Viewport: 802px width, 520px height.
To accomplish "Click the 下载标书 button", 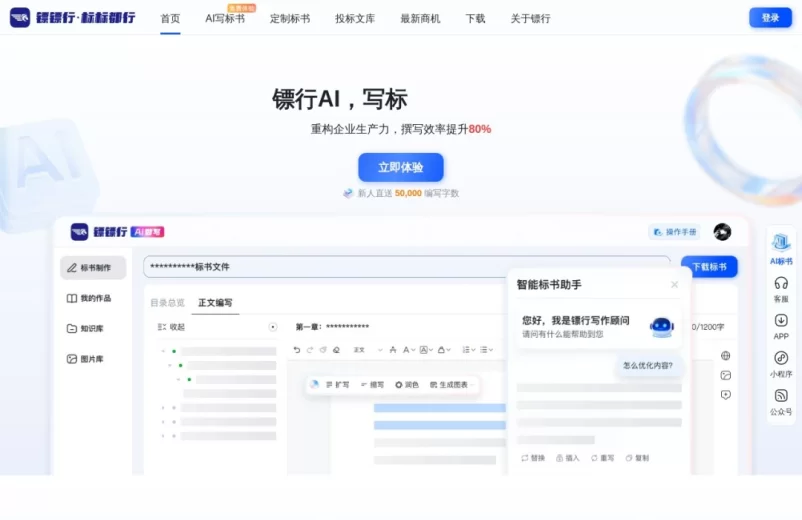I will 709,267.
